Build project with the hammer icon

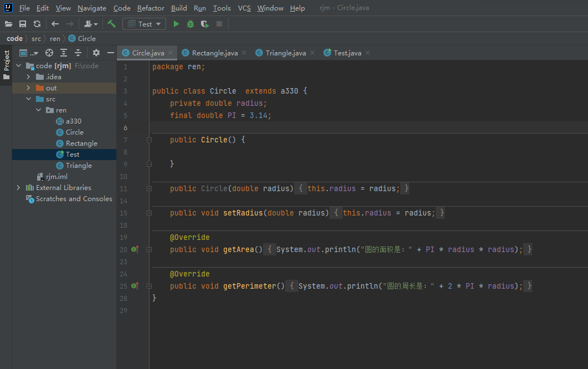[112, 24]
